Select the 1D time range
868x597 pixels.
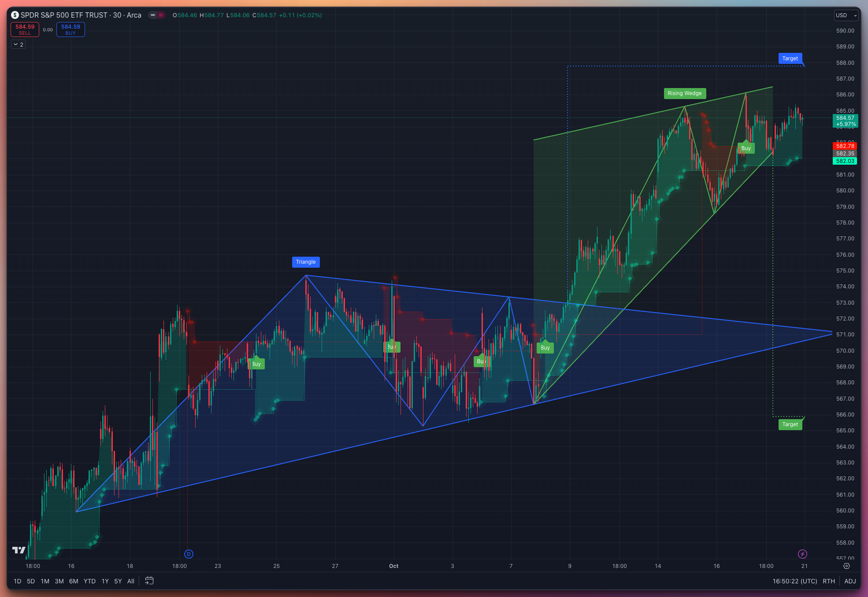click(x=18, y=581)
